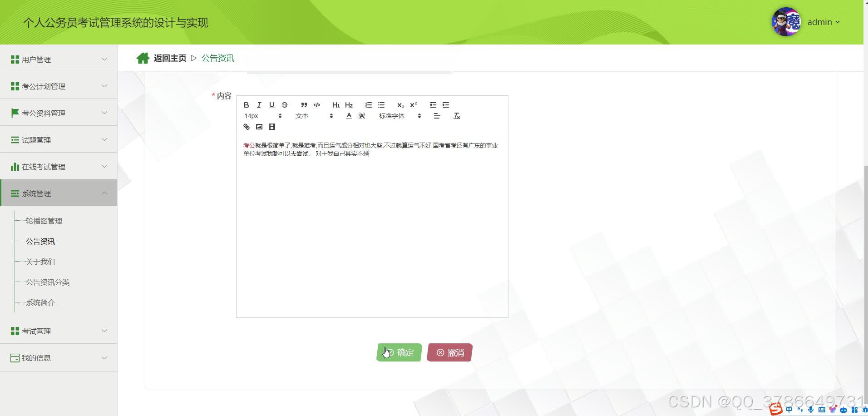Screen dimensions: 868x416
Task: Insert a code block in the editor
Action: click(x=317, y=105)
